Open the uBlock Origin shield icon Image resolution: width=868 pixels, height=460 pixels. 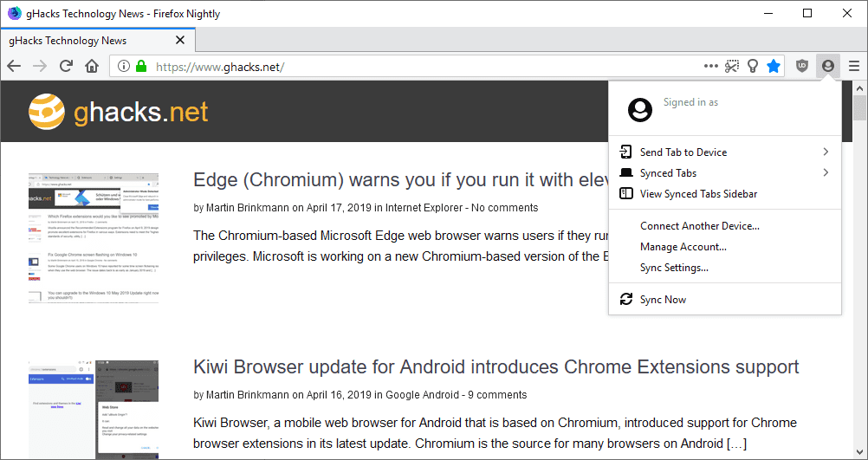[802, 66]
